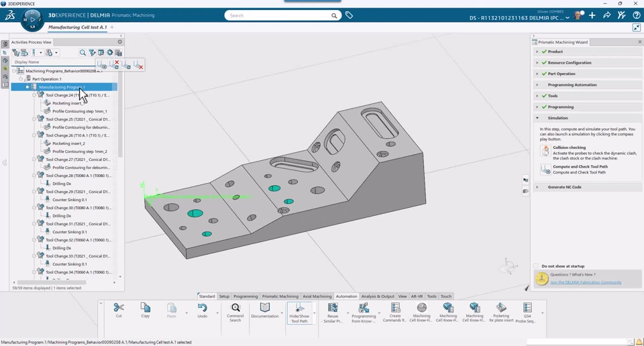Open the Analysis & Output tab
644x346 pixels.
[x=378, y=296]
